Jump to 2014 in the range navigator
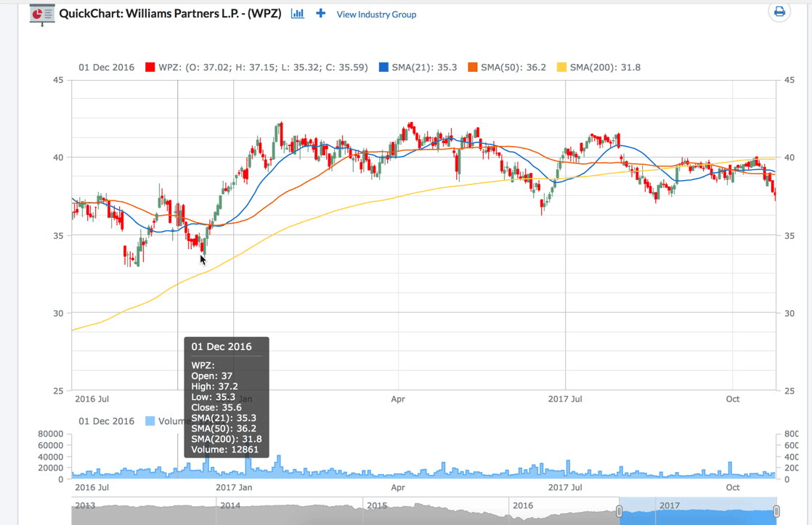Screen dimensions: 812x525 pos(230,505)
